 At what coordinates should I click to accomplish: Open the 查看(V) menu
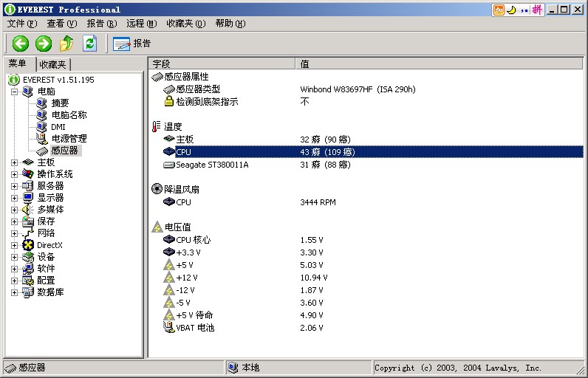tap(62, 24)
